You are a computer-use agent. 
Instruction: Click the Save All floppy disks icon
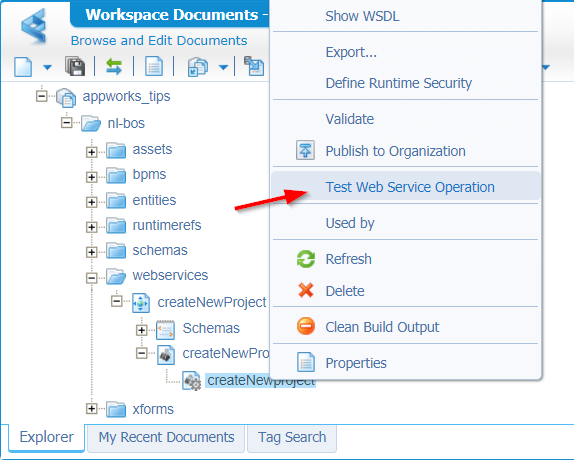[75, 66]
